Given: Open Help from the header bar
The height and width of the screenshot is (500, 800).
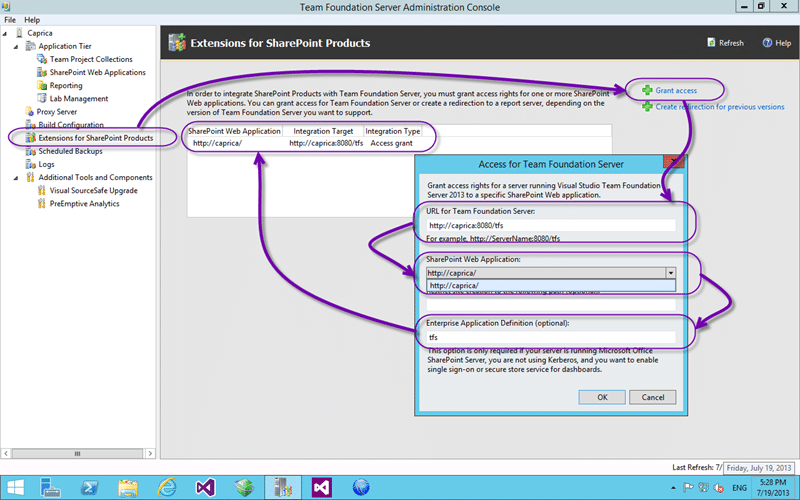Looking at the screenshot, I should point(777,43).
